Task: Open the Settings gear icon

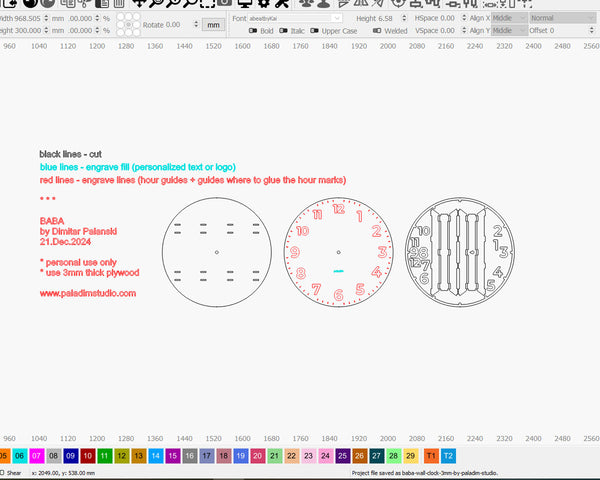Action: [264, 3]
